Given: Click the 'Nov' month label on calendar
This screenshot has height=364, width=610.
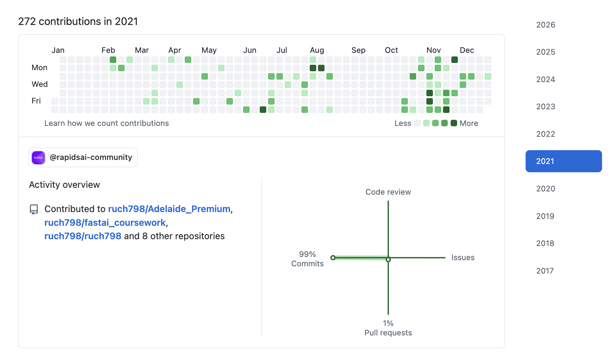Looking at the screenshot, I should coord(434,50).
